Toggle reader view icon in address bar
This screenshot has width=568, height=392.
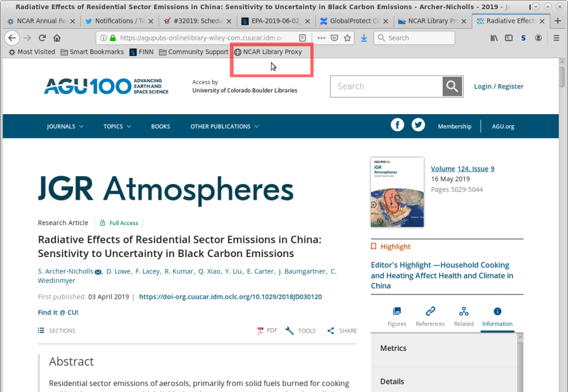point(302,38)
